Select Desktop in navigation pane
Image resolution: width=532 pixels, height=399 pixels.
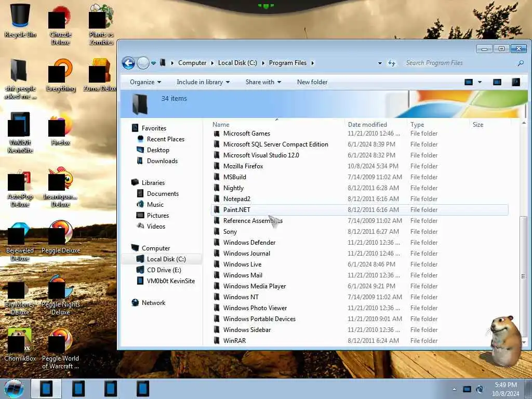coord(158,150)
